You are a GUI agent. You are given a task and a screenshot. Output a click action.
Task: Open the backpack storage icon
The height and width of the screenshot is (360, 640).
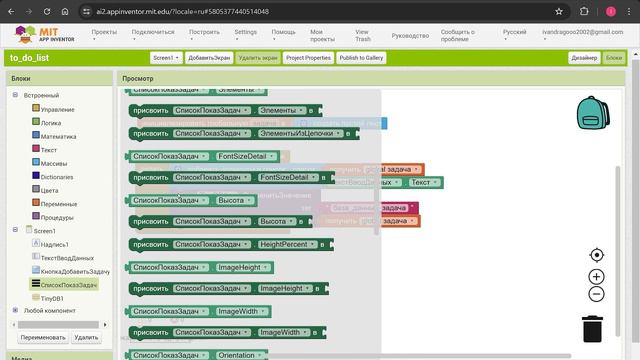click(x=593, y=113)
